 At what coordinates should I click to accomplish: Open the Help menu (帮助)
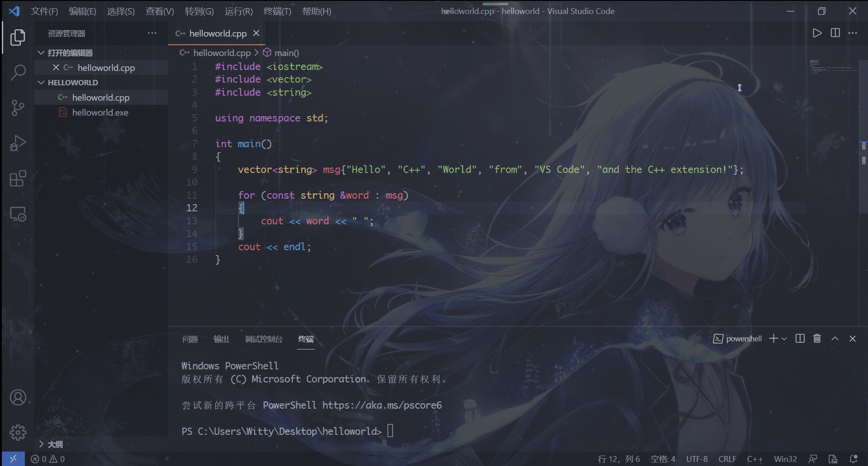(317, 11)
